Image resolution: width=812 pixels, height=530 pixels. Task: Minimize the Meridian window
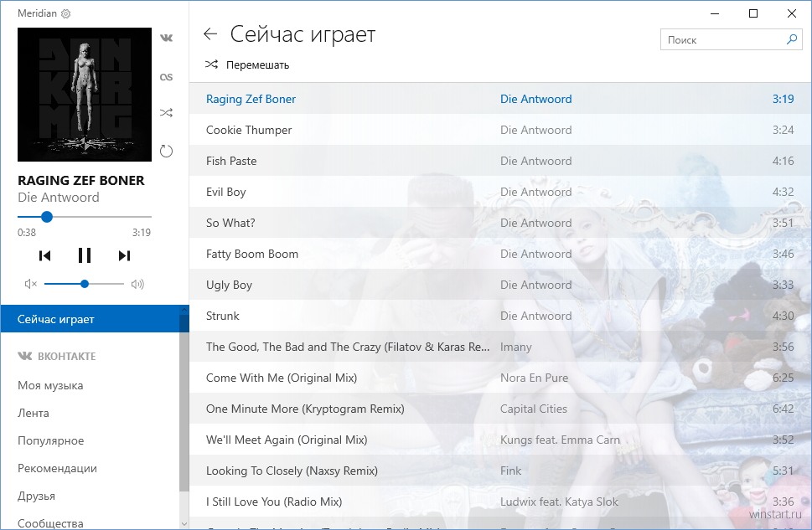[715, 14]
